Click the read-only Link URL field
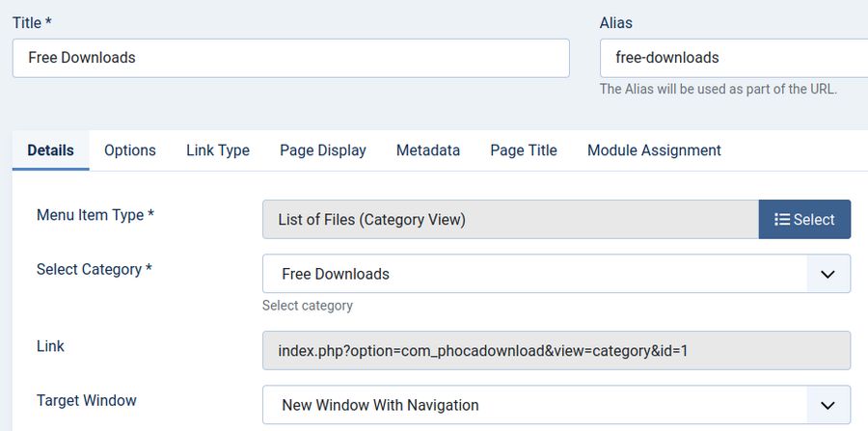868x431 pixels. pyautogui.click(x=556, y=351)
